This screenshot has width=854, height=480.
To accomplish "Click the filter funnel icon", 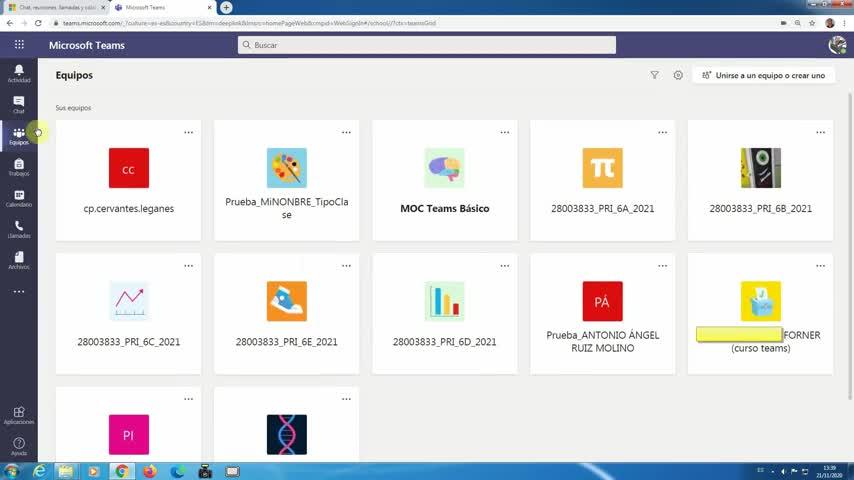I will point(654,75).
